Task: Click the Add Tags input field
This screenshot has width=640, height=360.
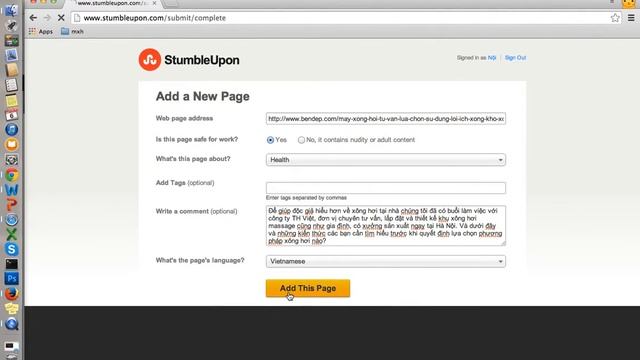Action: (386, 188)
